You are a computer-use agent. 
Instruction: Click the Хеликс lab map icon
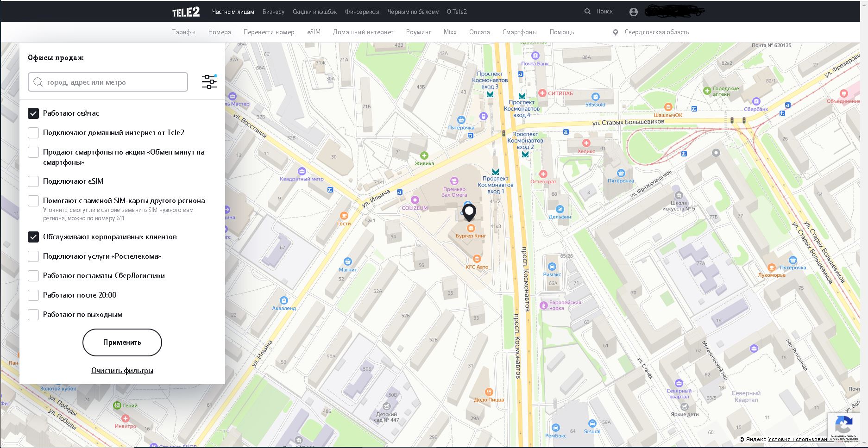586,143
